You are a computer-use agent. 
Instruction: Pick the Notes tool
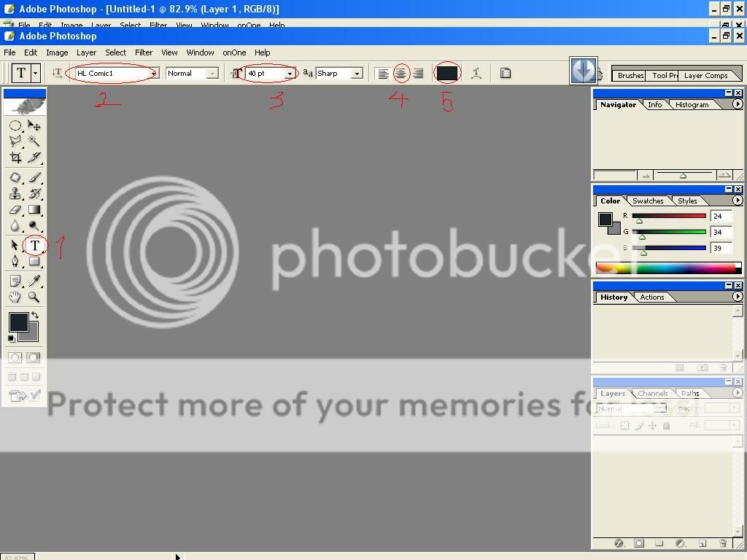(15, 281)
